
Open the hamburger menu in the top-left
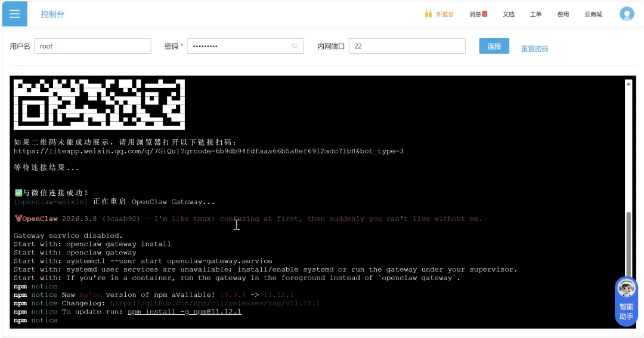coord(15,14)
